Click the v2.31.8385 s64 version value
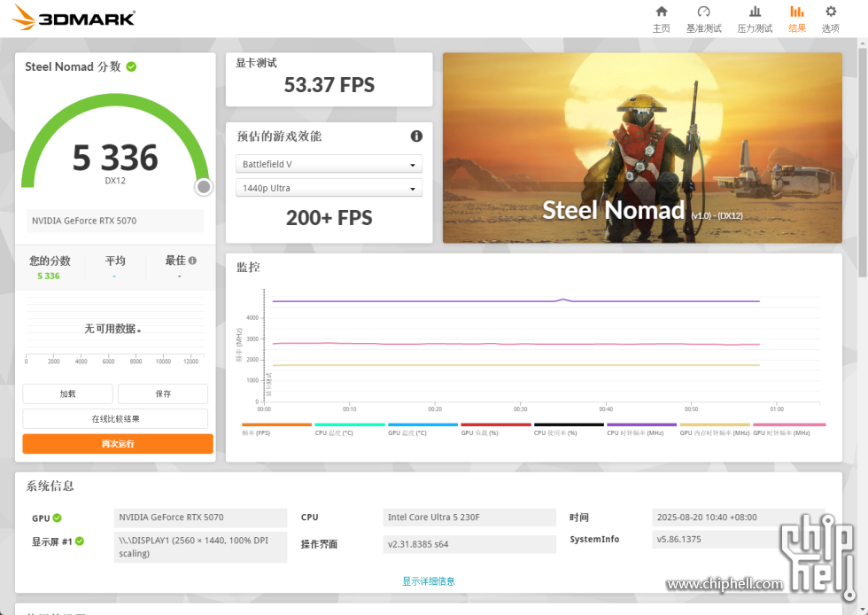The height and width of the screenshot is (615, 868). click(x=469, y=544)
